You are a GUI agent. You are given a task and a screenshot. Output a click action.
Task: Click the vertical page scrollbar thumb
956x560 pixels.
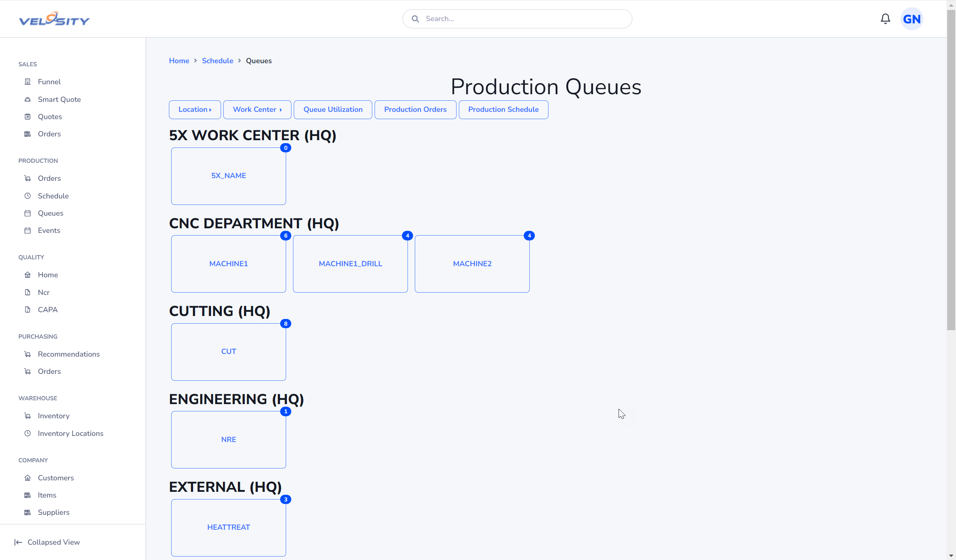coord(951,170)
